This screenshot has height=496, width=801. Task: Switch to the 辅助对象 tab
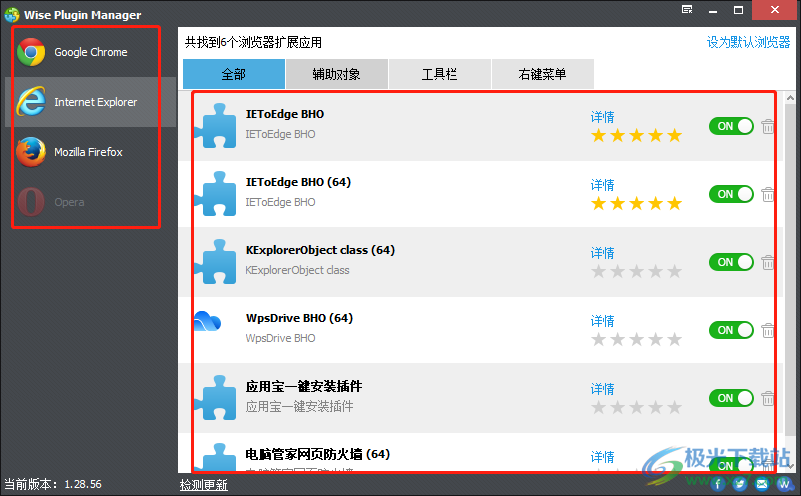(337, 74)
